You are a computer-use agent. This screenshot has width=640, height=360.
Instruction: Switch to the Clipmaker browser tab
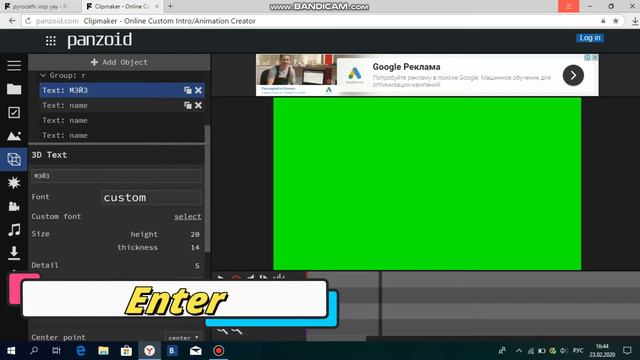pyautogui.click(x=121, y=7)
